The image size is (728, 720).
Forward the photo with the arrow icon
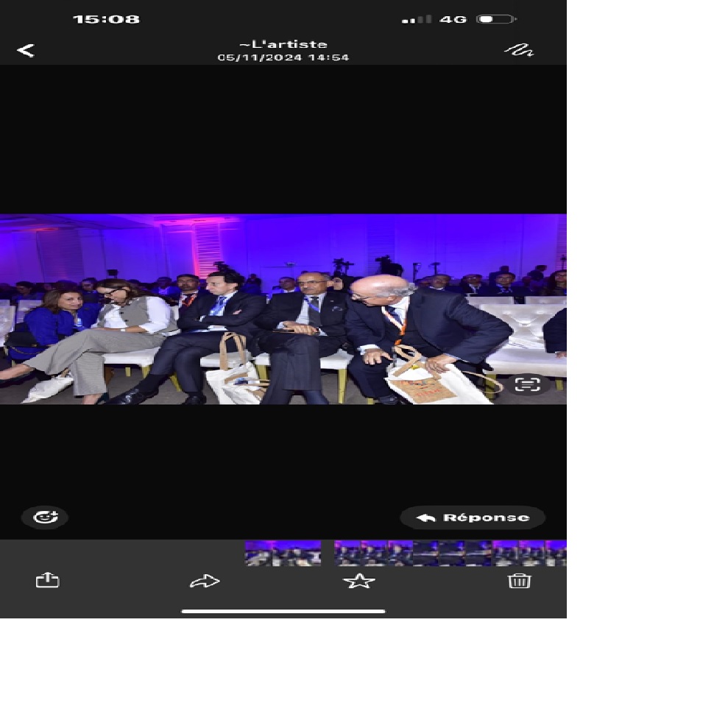click(x=205, y=582)
